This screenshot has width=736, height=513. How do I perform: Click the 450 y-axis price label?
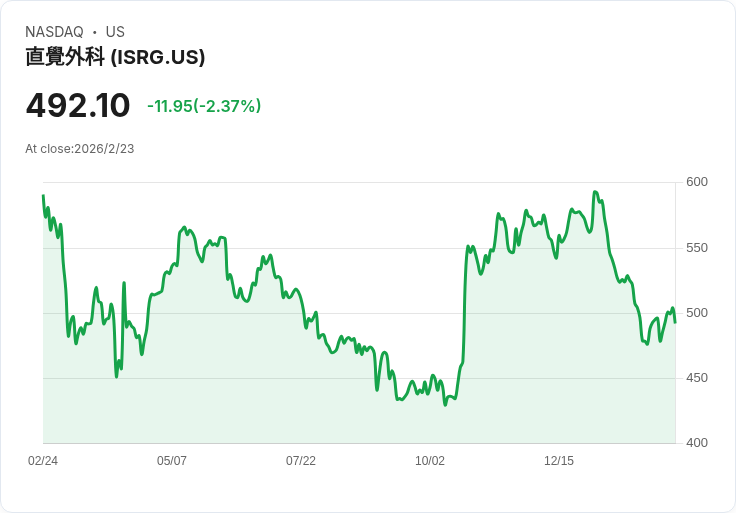(x=697, y=378)
